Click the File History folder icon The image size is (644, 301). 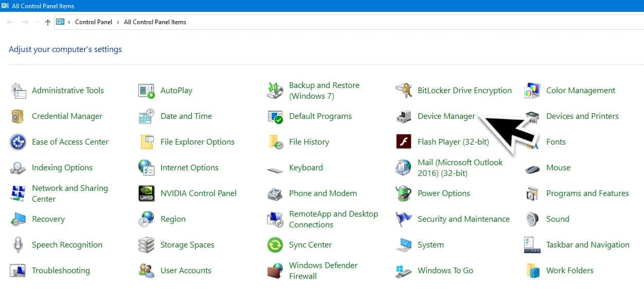[x=275, y=142]
